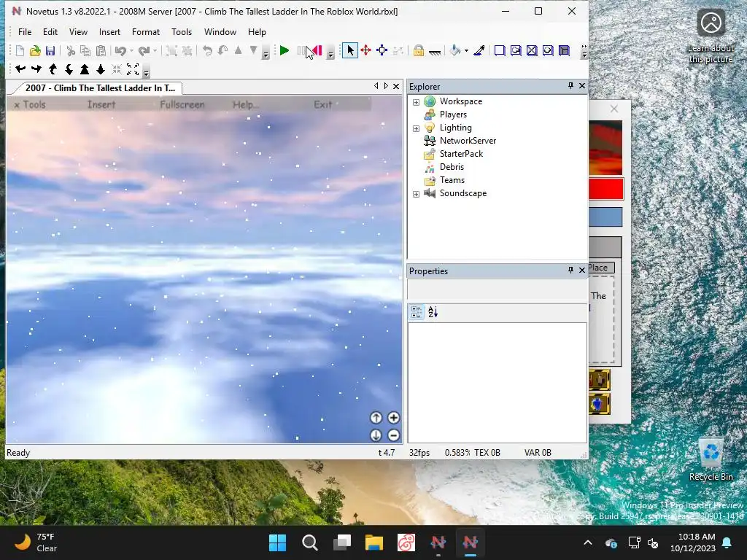Image resolution: width=747 pixels, height=560 pixels.
Task: Pin the Properties panel
Action: pos(570,270)
